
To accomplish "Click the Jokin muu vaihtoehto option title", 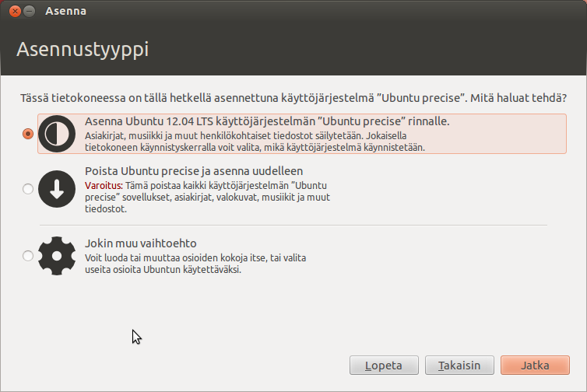I will click(x=140, y=243).
